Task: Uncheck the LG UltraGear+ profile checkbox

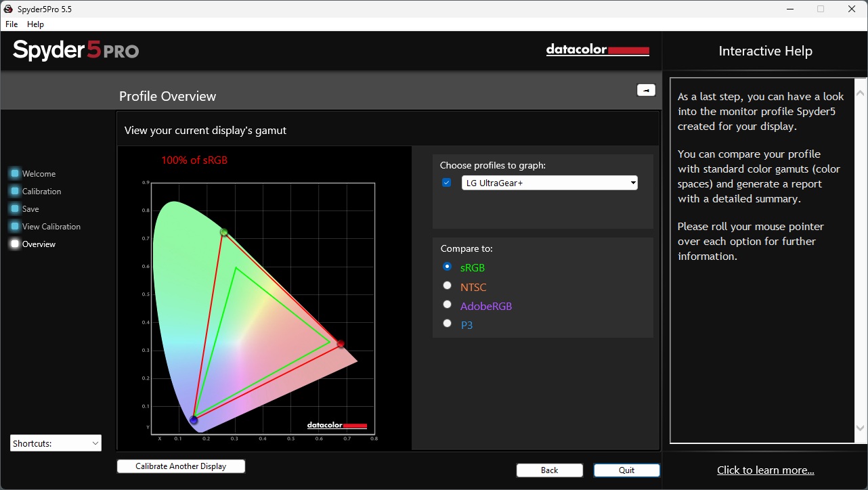Action: (x=447, y=183)
